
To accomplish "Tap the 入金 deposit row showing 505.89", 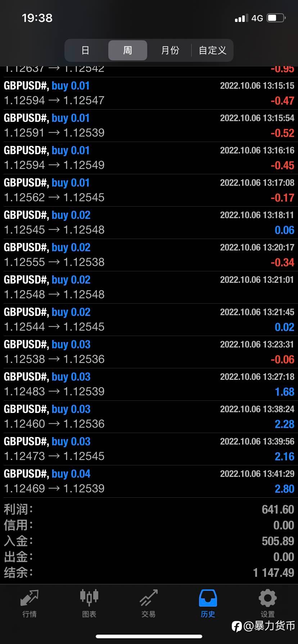I will pyautogui.click(x=149, y=541).
